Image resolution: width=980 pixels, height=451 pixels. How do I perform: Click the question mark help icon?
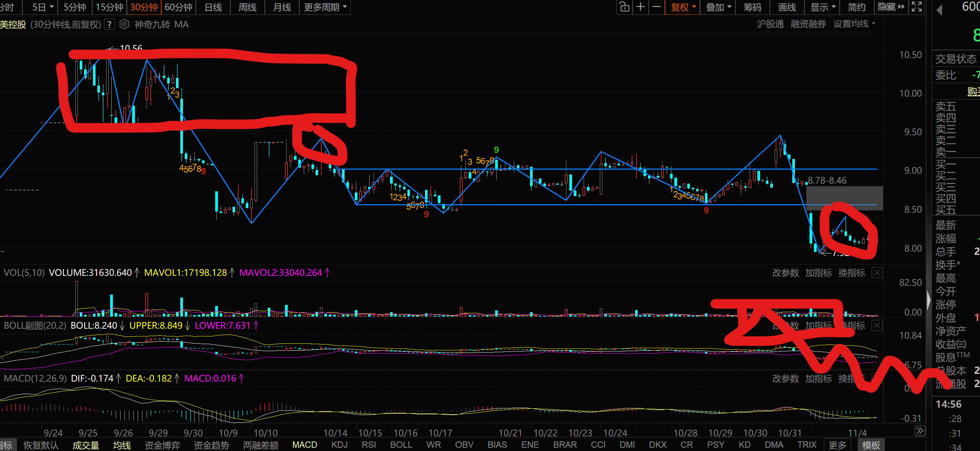click(109, 24)
